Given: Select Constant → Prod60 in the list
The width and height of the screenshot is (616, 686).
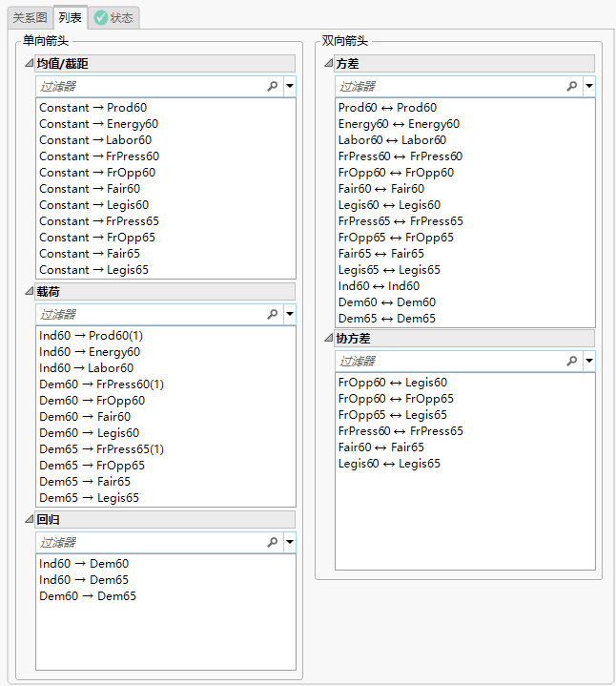Looking at the screenshot, I should (93, 108).
